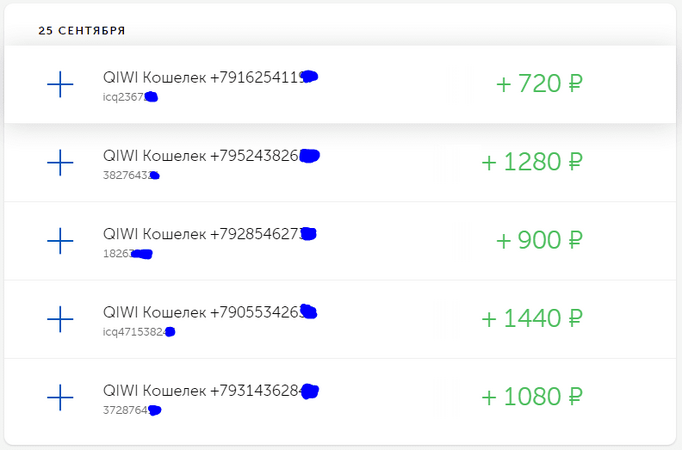This screenshot has width=682, height=450.
Task: Open the QIWI Кошелек +795243826 transaction
Action: (x=340, y=163)
